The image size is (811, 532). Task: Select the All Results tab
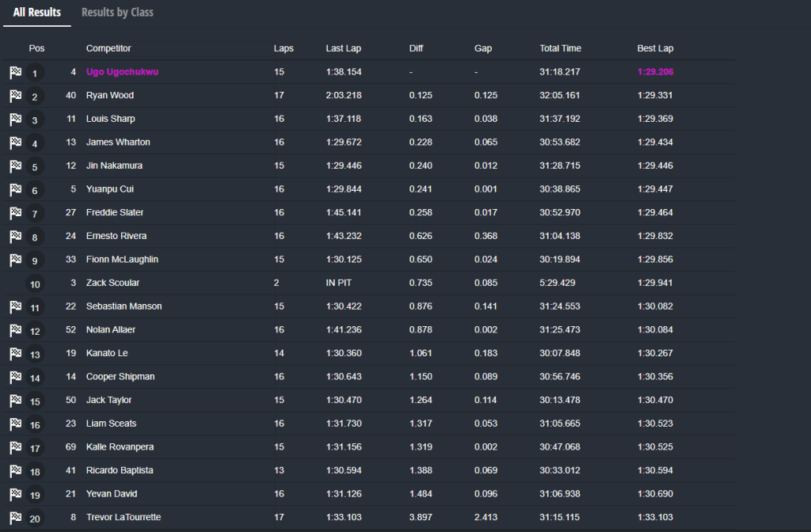37,13
